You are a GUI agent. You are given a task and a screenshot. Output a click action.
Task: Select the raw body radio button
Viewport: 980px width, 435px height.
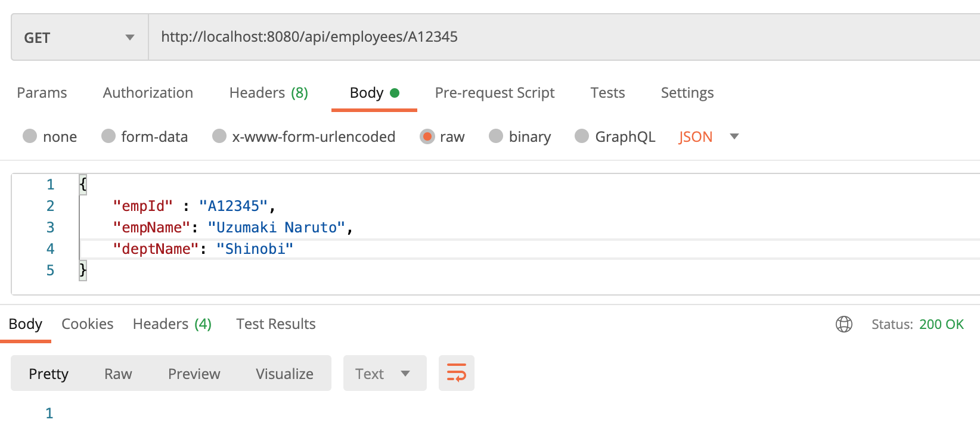pyautogui.click(x=427, y=136)
